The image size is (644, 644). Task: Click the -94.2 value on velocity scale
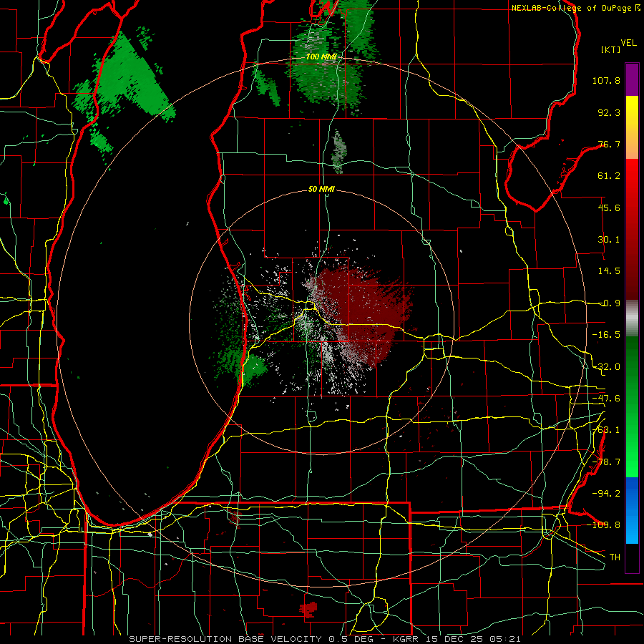pos(606,494)
